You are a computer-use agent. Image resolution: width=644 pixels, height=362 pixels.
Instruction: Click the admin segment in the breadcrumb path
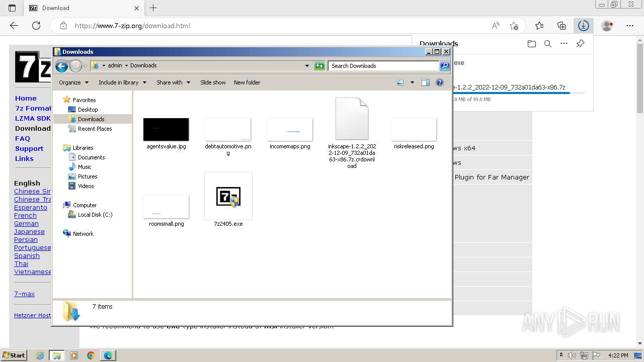[115, 65]
